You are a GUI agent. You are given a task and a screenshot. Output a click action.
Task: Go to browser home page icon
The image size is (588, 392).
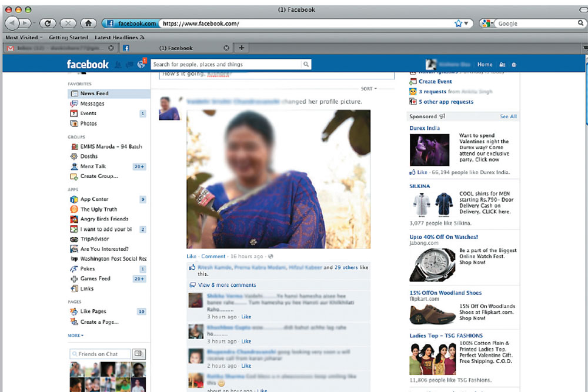[x=88, y=24]
